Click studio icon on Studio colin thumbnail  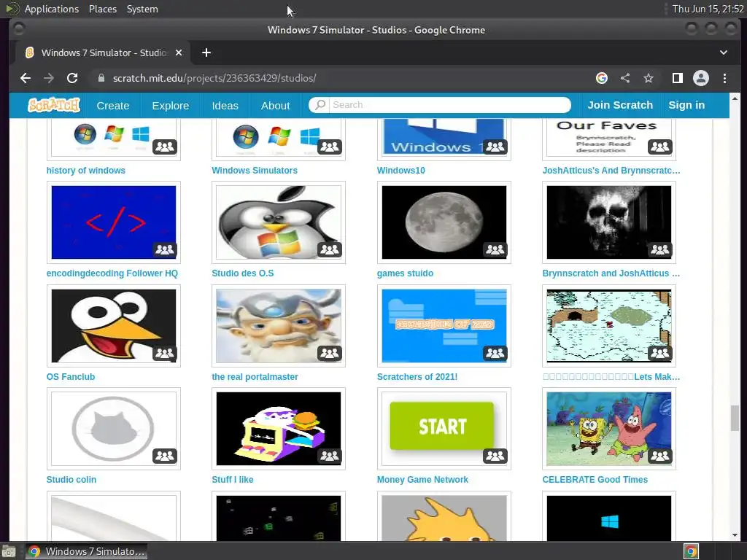click(x=165, y=456)
